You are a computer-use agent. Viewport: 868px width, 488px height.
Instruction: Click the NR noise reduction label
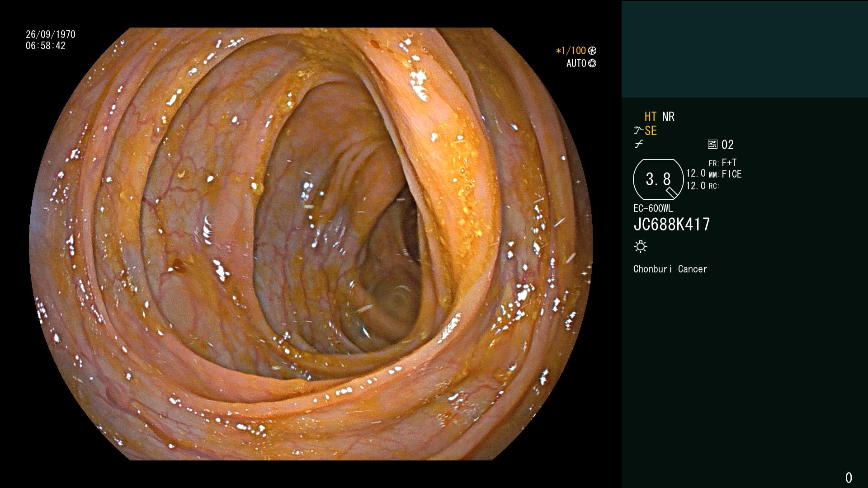click(x=668, y=117)
